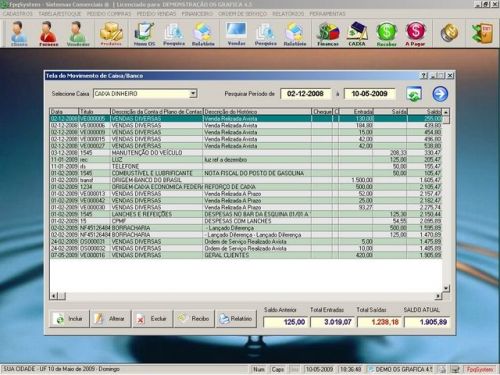Click the Incluir button

(70, 319)
